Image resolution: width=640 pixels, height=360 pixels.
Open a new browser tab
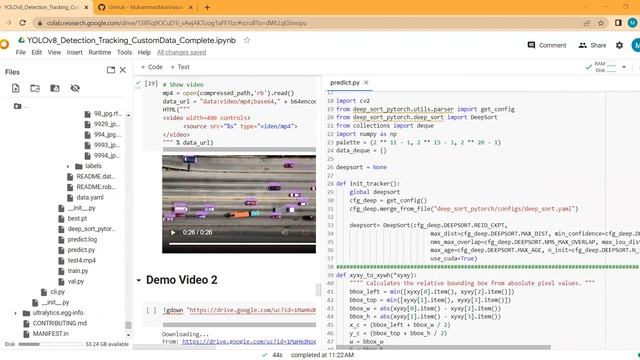click(207, 7)
